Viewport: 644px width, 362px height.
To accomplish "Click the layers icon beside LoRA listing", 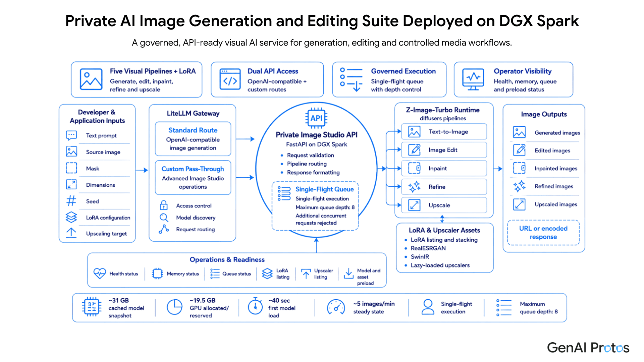I will click(267, 274).
